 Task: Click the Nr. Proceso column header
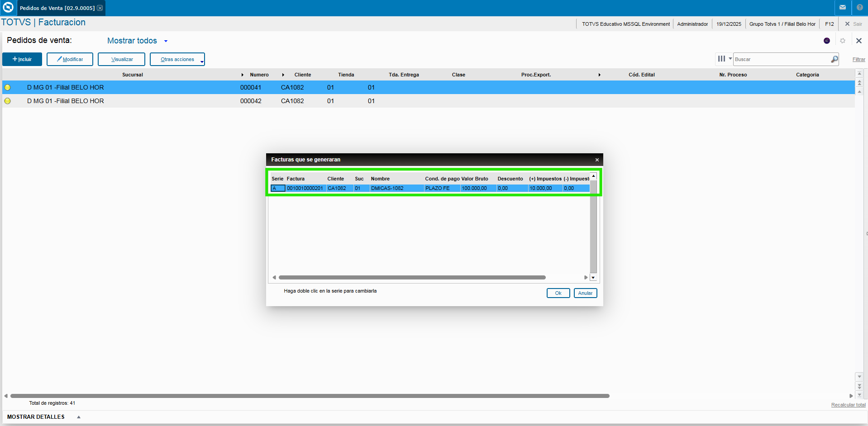[x=733, y=75]
